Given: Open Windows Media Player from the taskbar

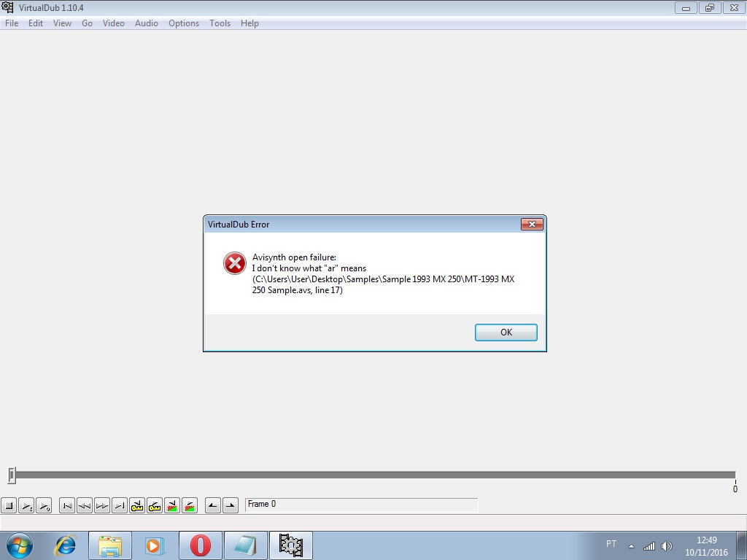Looking at the screenshot, I should tap(155, 545).
